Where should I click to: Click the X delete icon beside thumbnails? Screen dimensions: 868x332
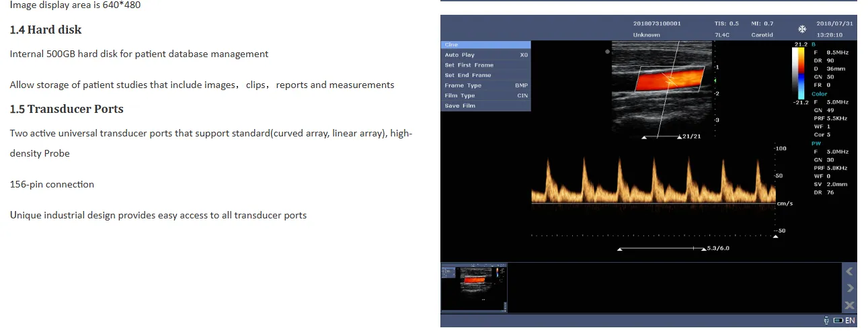coord(849,305)
